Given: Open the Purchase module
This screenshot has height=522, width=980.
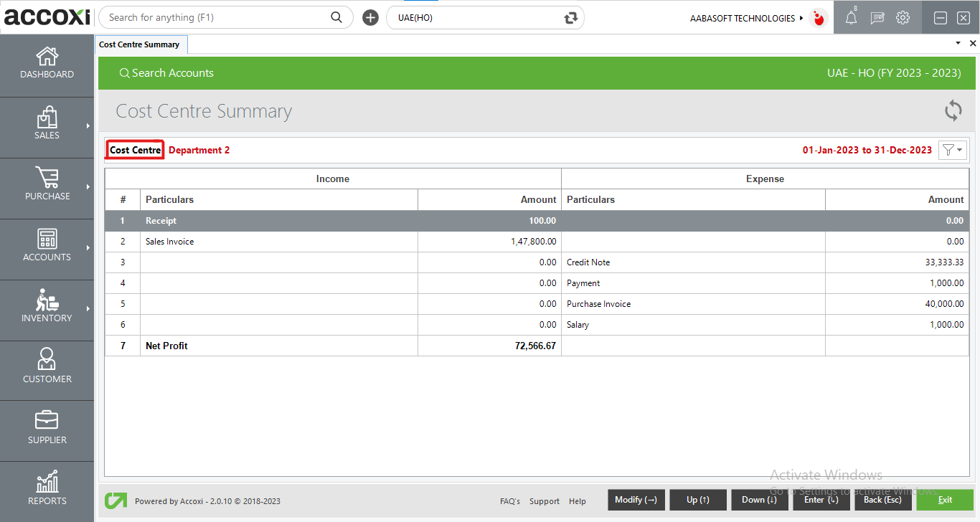Looking at the screenshot, I should (47, 185).
